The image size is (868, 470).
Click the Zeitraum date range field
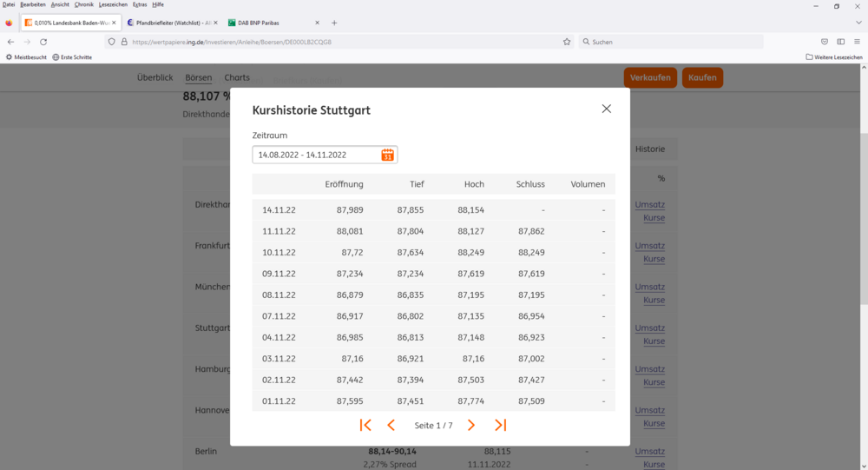coord(317,155)
